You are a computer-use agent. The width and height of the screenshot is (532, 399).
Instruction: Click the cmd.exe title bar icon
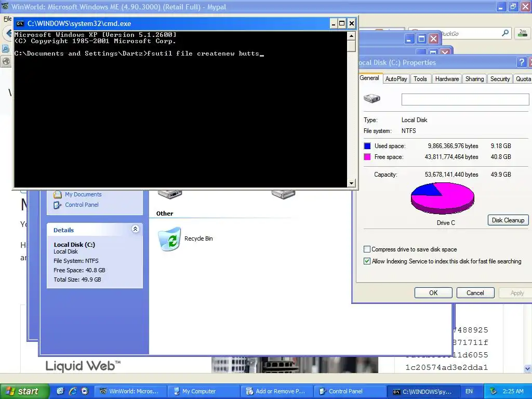click(20, 23)
